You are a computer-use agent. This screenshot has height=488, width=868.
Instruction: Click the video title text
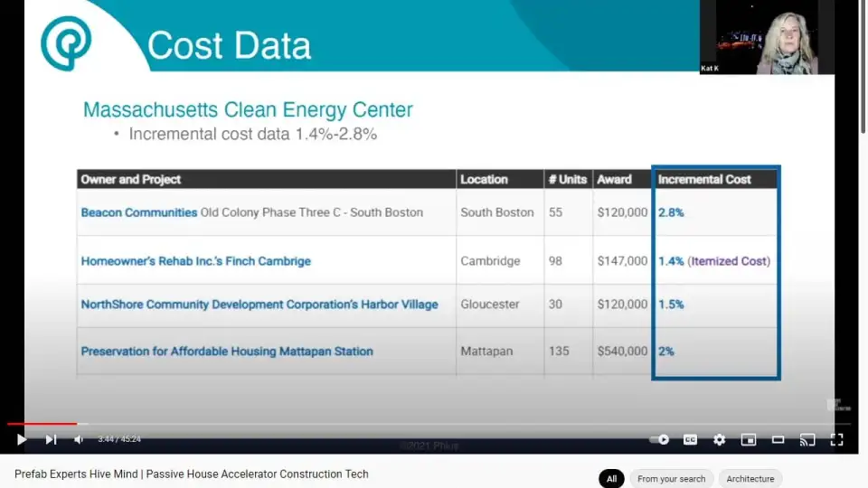tap(192, 474)
